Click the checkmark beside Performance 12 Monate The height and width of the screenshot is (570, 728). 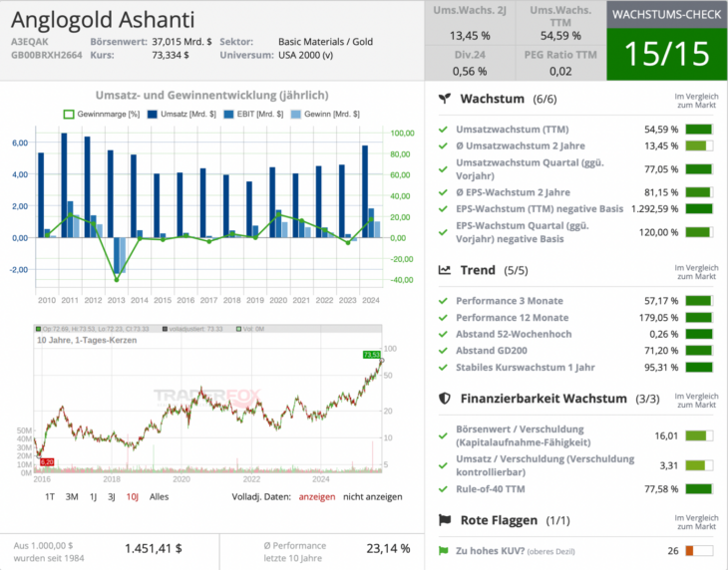coord(444,317)
